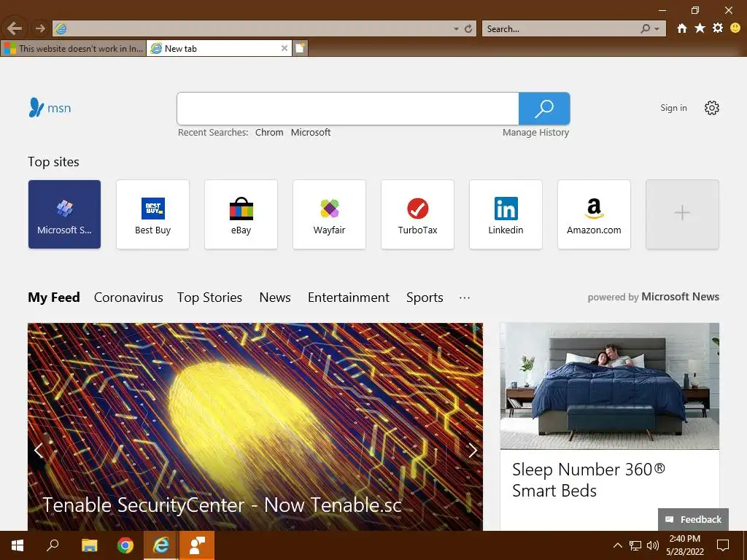Click the Search... box in toolbar
This screenshot has width=747, height=560.
pos(560,29)
